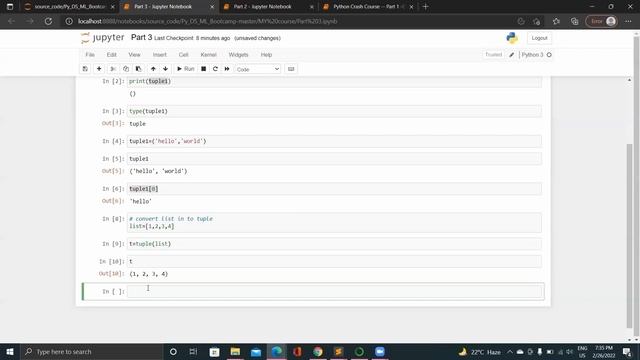Viewport: 640px width, 360px height.
Task: Reload the page
Action: pyautogui.click(x=48, y=21)
